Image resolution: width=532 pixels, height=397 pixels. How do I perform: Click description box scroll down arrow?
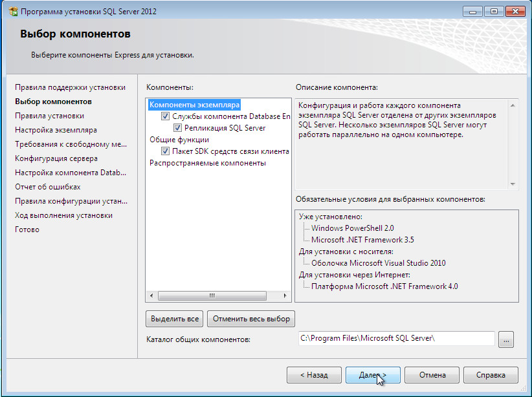tap(513, 184)
